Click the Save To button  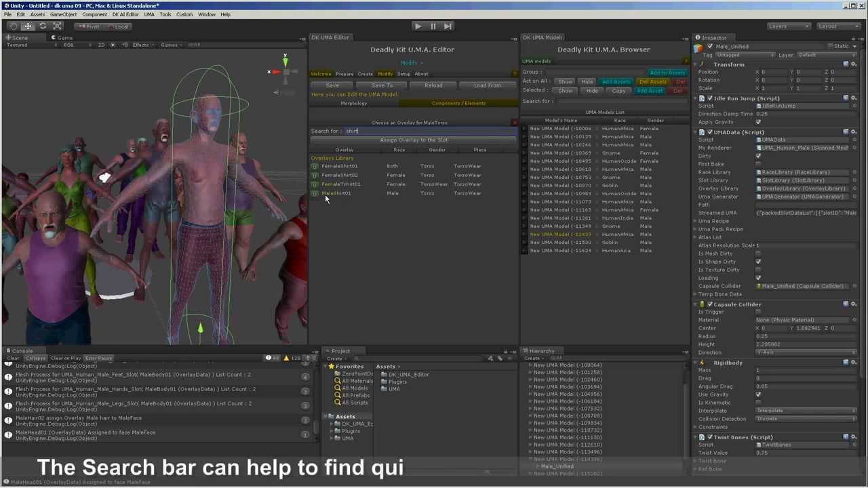pyautogui.click(x=382, y=85)
